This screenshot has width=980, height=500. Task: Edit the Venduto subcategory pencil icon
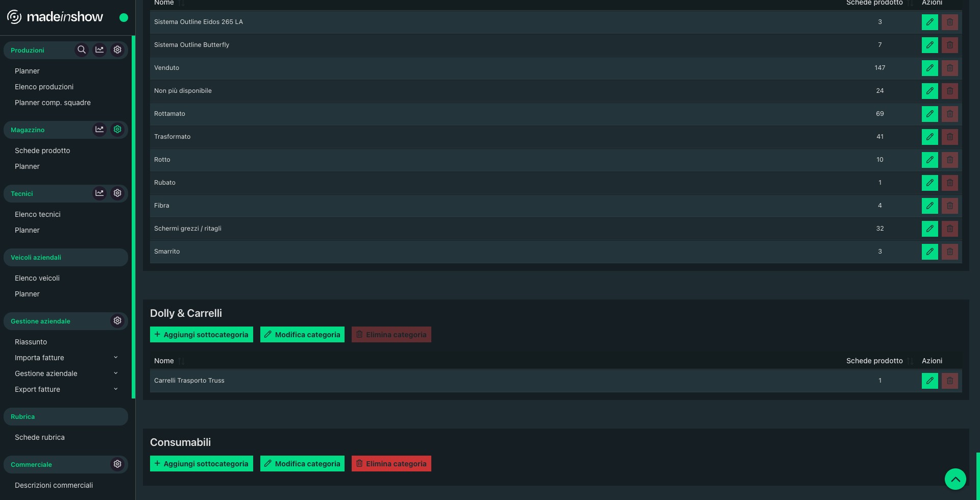pyautogui.click(x=929, y=68)
